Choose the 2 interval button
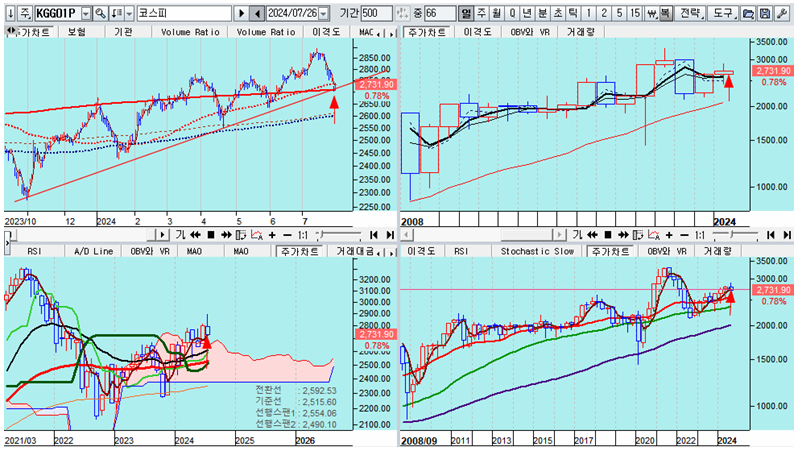This screenshot has width=798, height=449. 604,13
